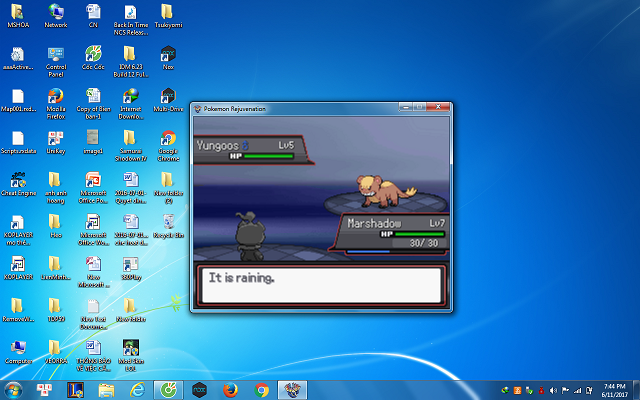The image size is (640, 400).
Task: Open the Network desktop icon
Action: coord(56,16)
